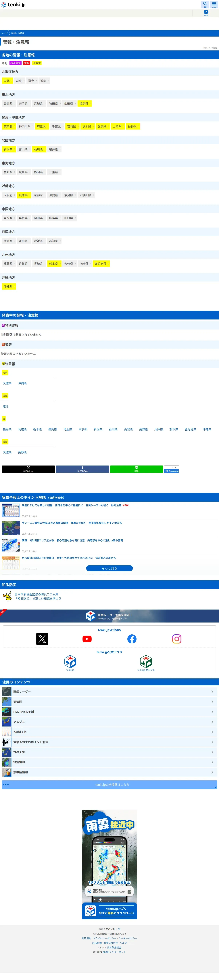Viewport: 219px width, 980px height.
Task: Tap the current location compass icon
Action: pyautogui.click(x=206, y=13)
